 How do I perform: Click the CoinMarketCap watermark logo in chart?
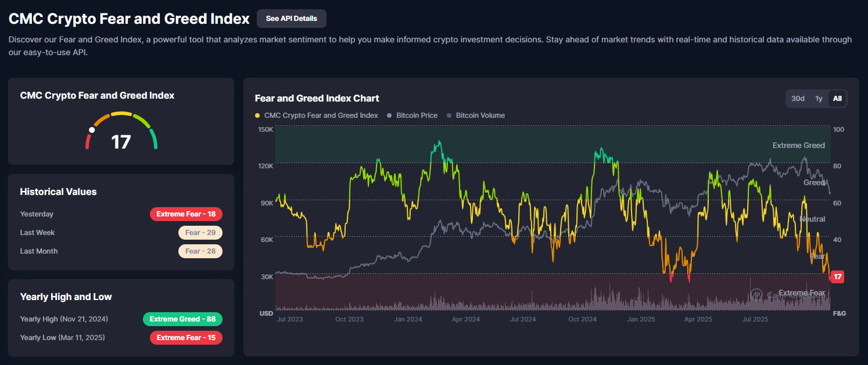(x=756, y=295)
